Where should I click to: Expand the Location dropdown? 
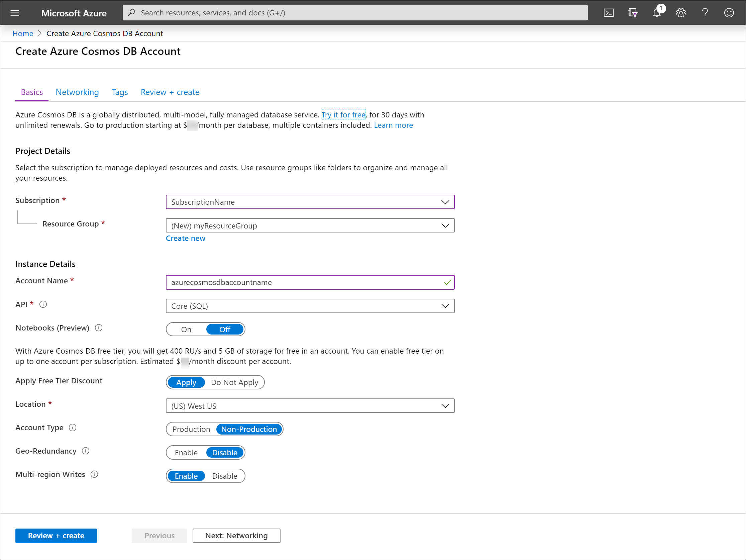tap(310, 406)
